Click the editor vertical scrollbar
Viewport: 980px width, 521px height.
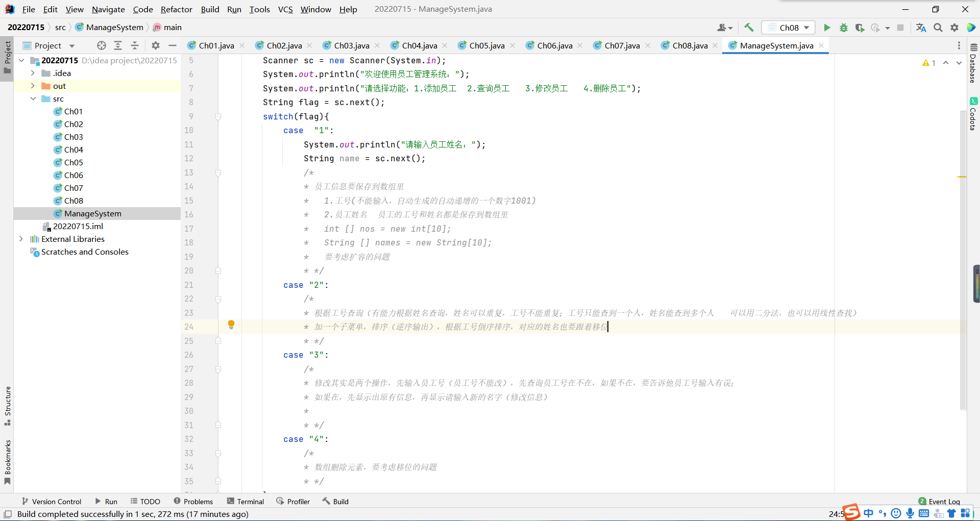click(963, 260)
